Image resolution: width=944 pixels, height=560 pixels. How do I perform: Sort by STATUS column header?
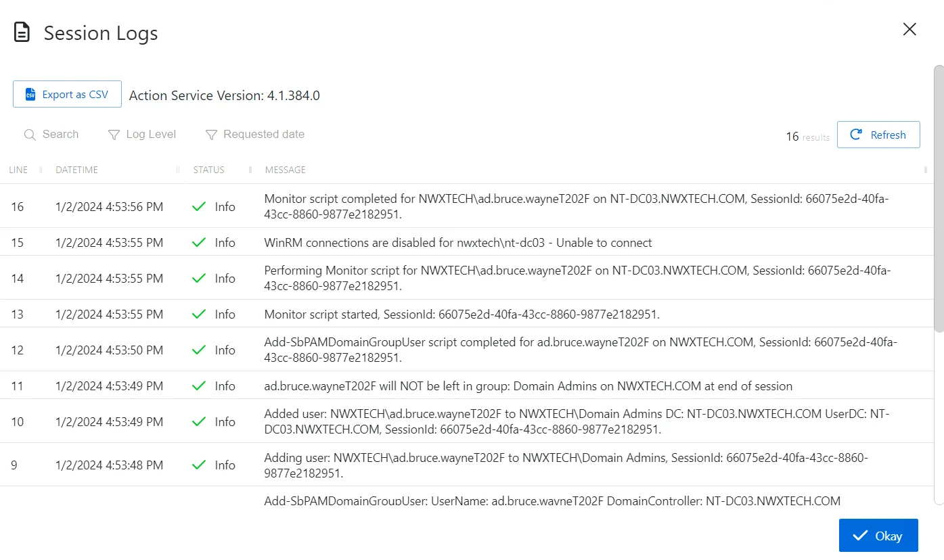tap(208, 170)
